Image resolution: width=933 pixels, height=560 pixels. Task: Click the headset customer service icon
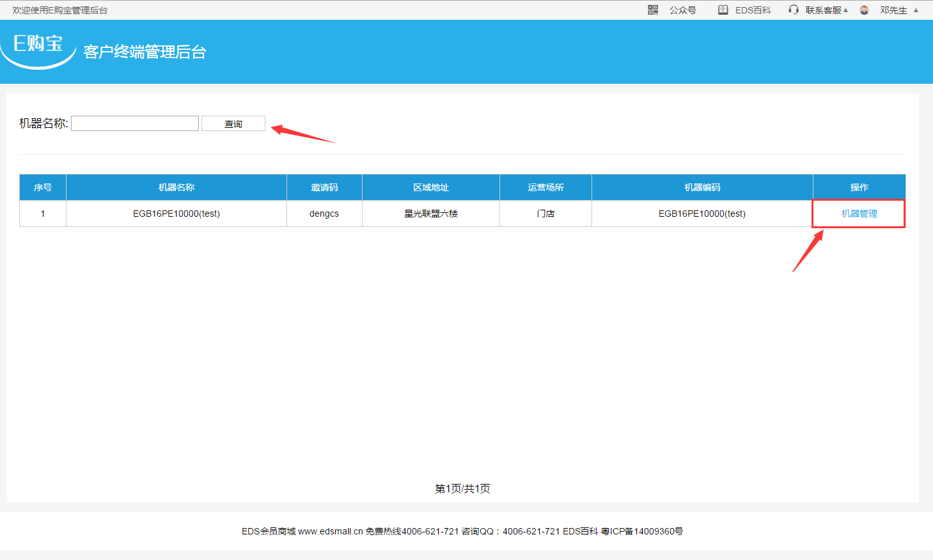pyautogui.click(x=794, y=10)
